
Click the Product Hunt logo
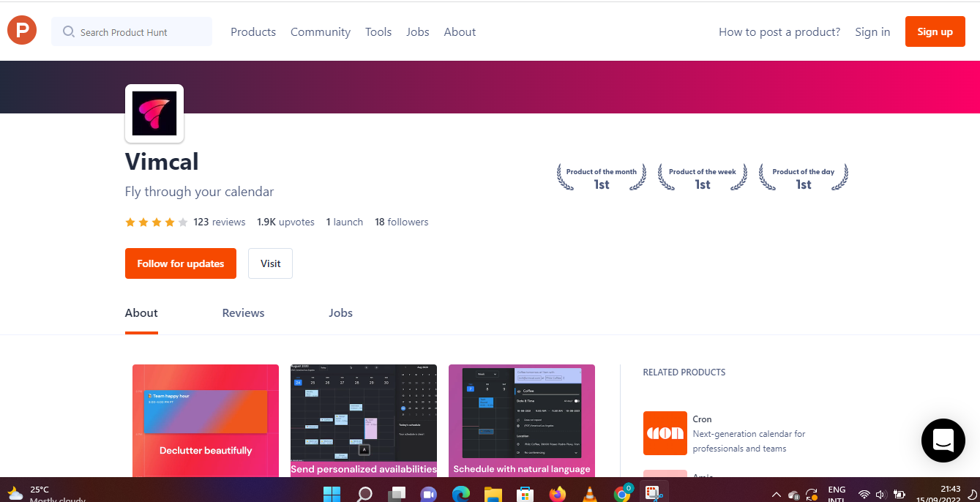point(22,31)
